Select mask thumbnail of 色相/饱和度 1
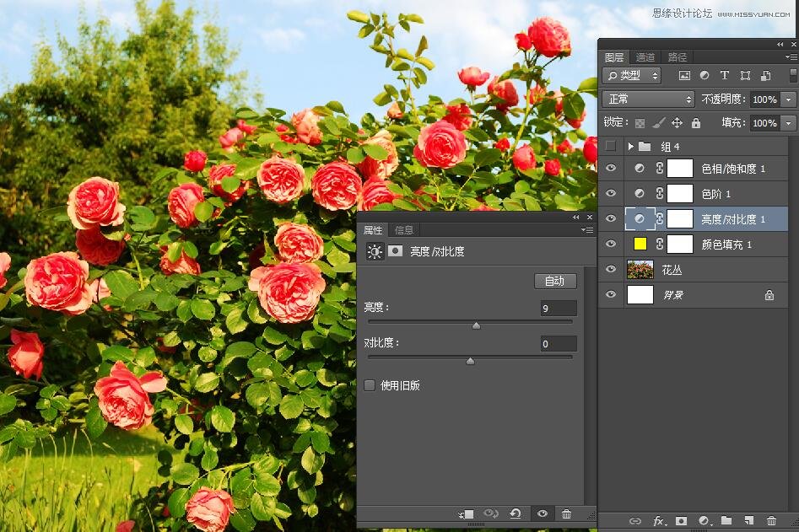This screenshot has width=799, height=532. coord(680,168)
